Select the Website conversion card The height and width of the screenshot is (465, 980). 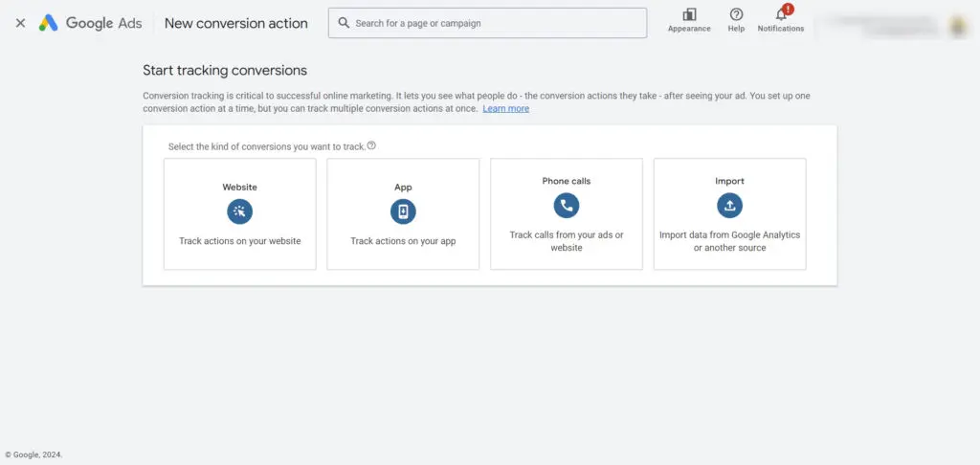(x=240, y=213)
